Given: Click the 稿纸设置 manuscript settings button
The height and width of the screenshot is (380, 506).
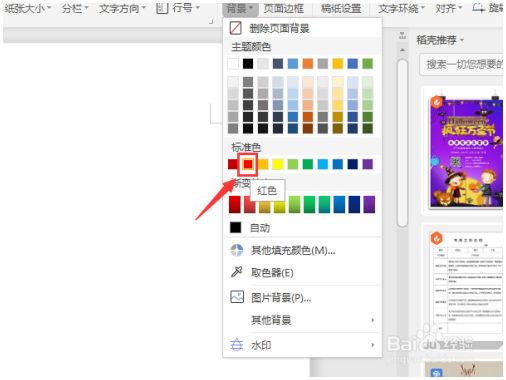Looking at the screenshot, I should coord(341,8).
